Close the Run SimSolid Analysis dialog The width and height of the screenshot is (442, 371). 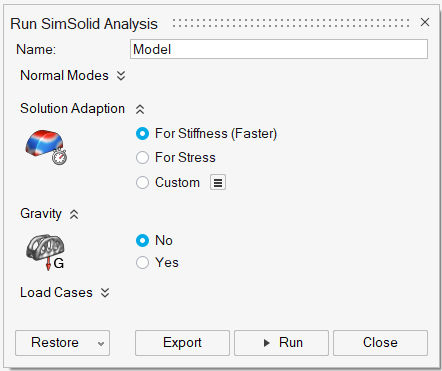click(425, 22)
